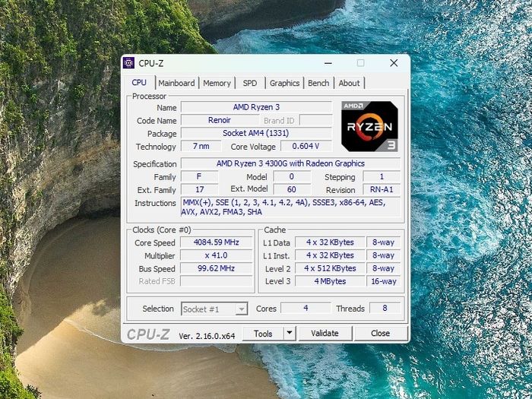Click the Stepping value 1
Image resolution: width=532 pixels, height=399 pixels.
pos(382,176)
